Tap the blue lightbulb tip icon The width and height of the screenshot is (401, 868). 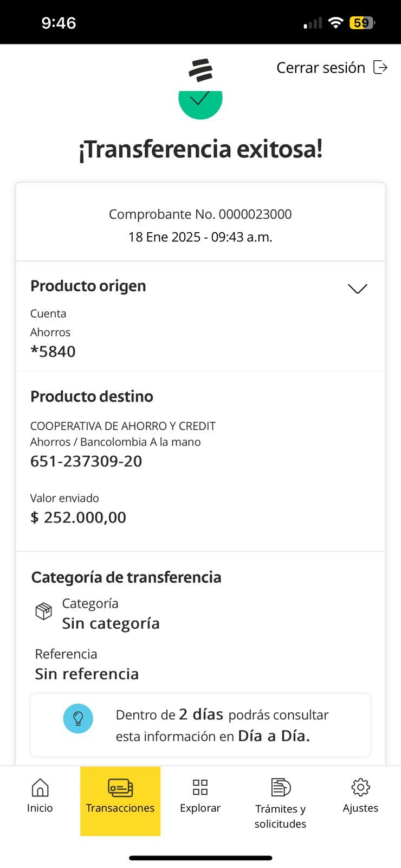coord(78,718)
